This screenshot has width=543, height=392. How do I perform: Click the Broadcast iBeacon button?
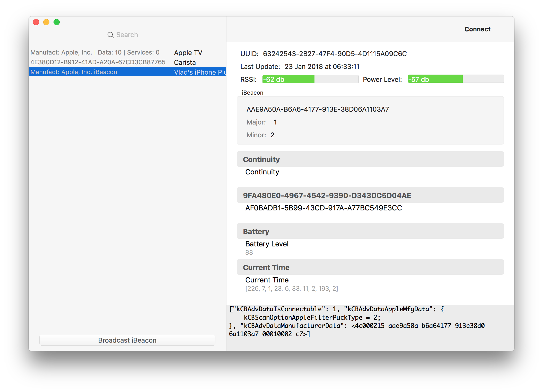(127, 340)
